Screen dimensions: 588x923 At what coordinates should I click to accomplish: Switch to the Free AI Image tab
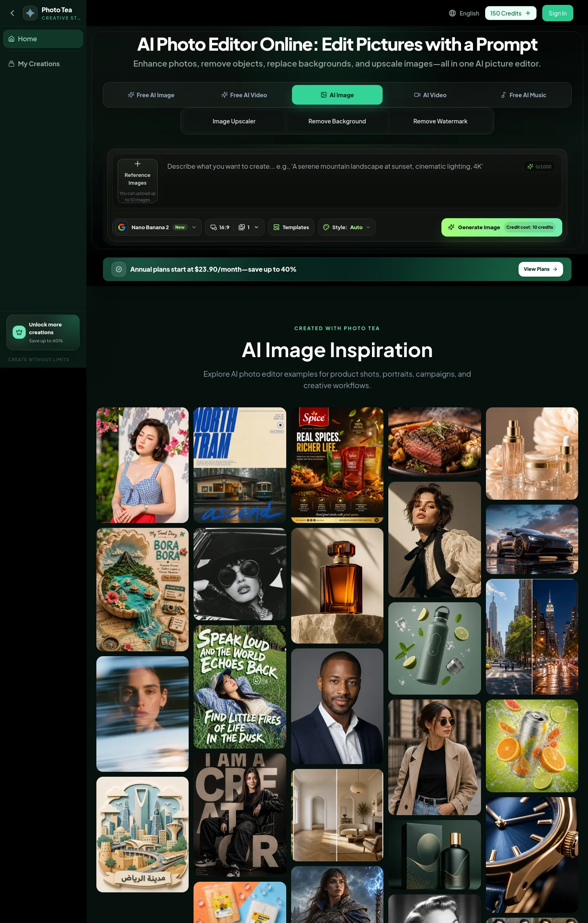(x=151, y=95)
